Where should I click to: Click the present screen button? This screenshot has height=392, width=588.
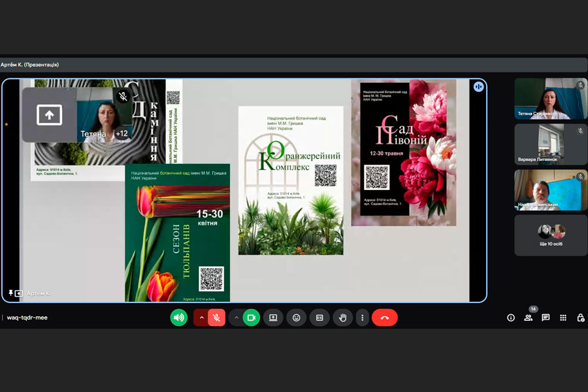click(273, 318)
